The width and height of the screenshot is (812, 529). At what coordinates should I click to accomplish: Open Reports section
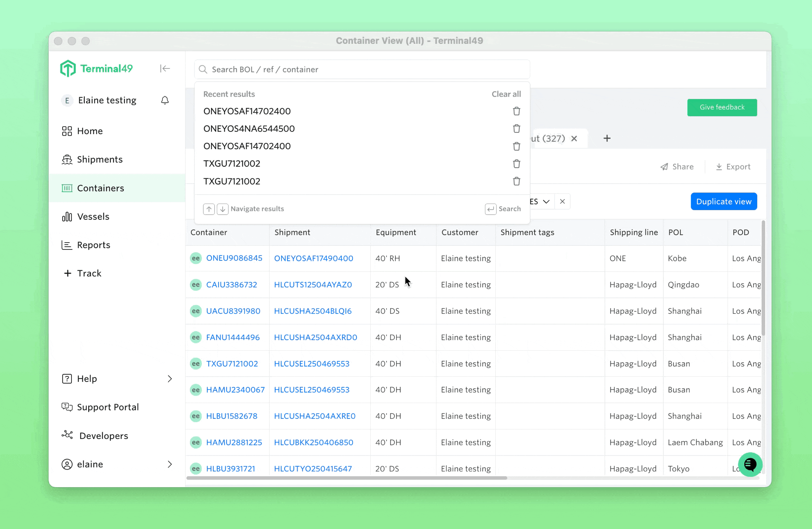tap(93, 245)
